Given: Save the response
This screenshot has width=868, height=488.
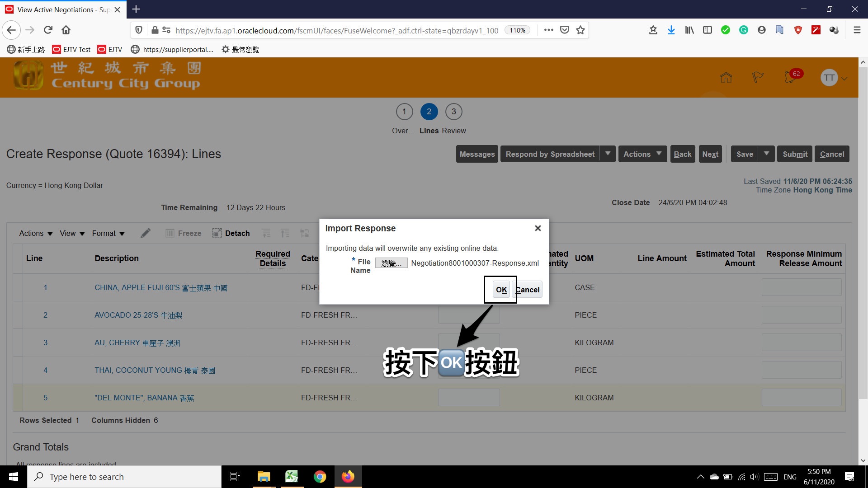Looking at the screenshot, I should [x=745, y=154].
